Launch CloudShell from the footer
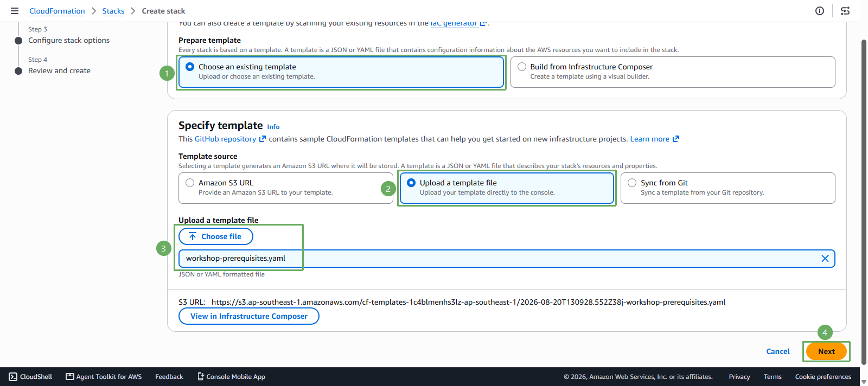 [x=30, y=377]
